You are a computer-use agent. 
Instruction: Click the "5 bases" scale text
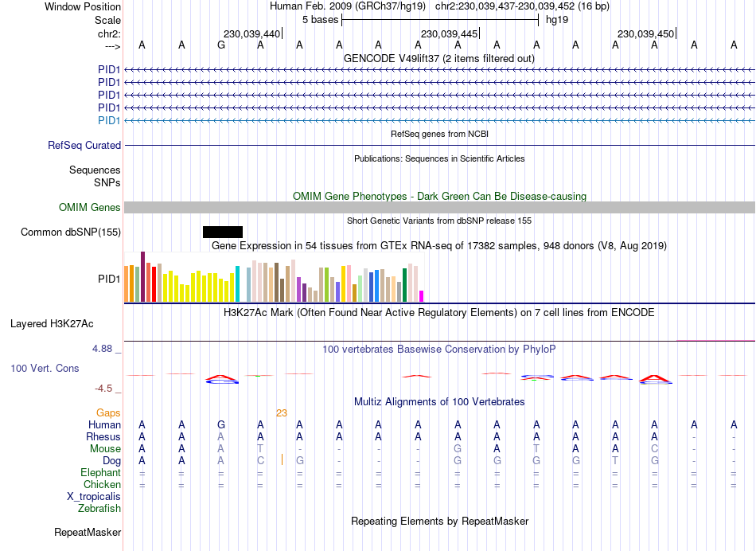tap(320, 20)
